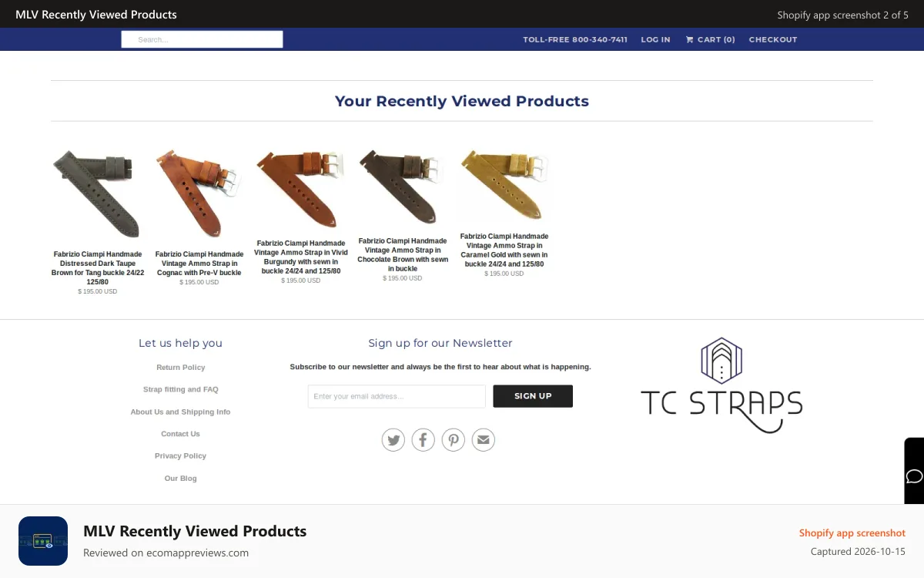The height and width of the screenshot is (578, 924).
Task: Open the Our Blog link
Action: click(x=180, y=479)
